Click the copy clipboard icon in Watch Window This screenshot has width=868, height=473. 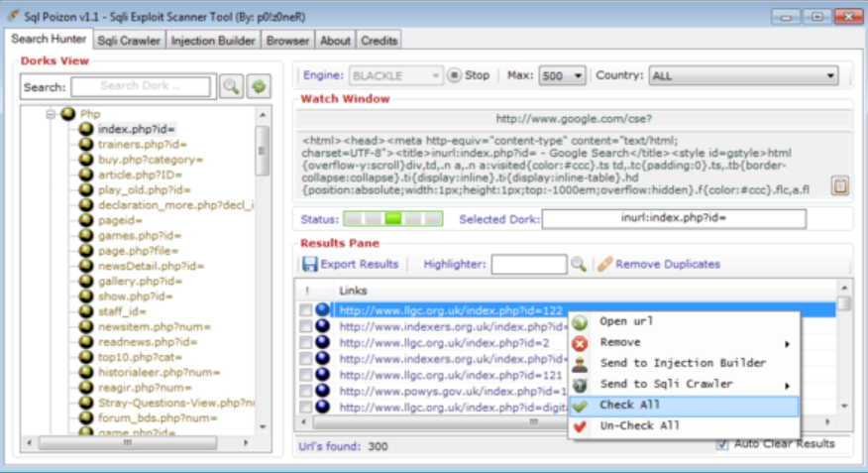click(840, 185)
